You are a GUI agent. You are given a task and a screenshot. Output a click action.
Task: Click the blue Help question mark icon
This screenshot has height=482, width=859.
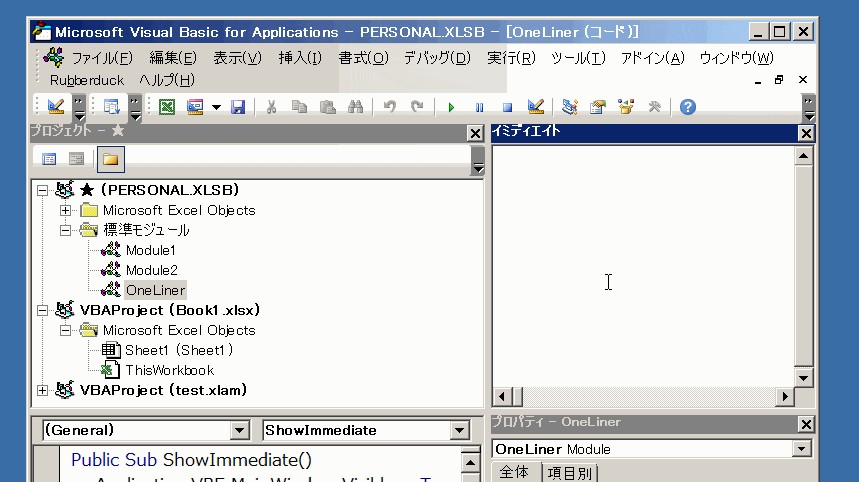click(x=688, y=106)
